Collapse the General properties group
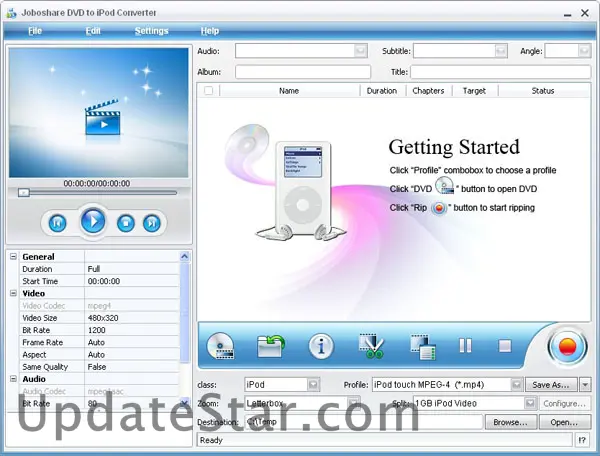Screen dimensions: 600x456 [x=13, y=256]
